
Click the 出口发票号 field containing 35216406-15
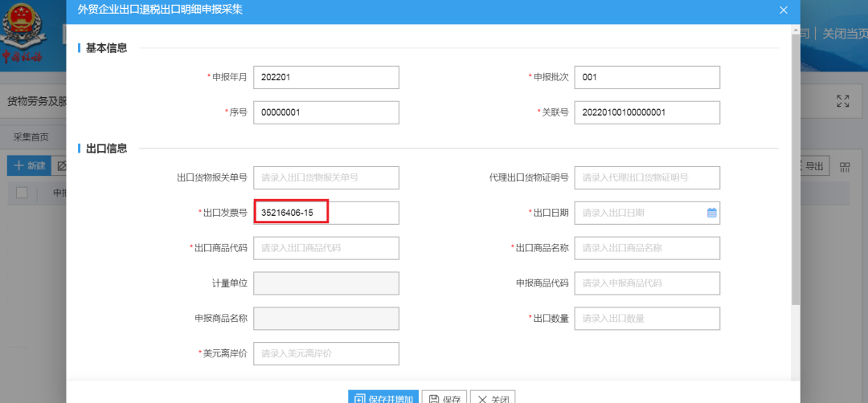(326, 213)
